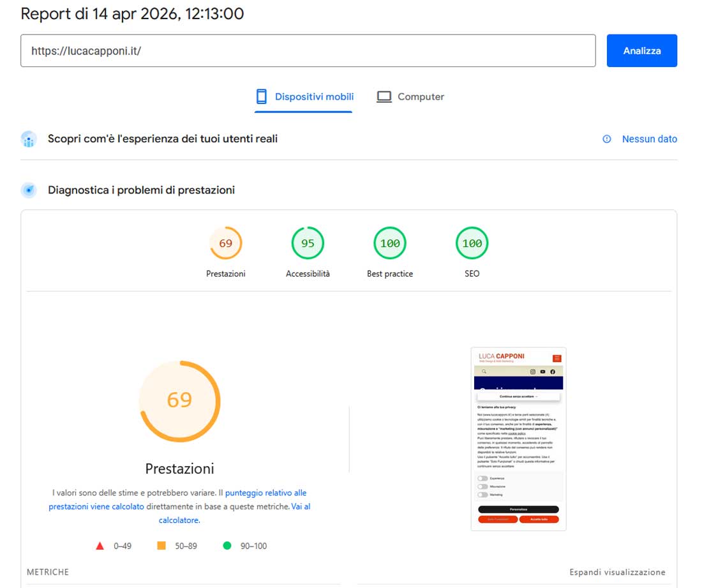Expand the view with Espandi visualizzazione

point(617,572)
